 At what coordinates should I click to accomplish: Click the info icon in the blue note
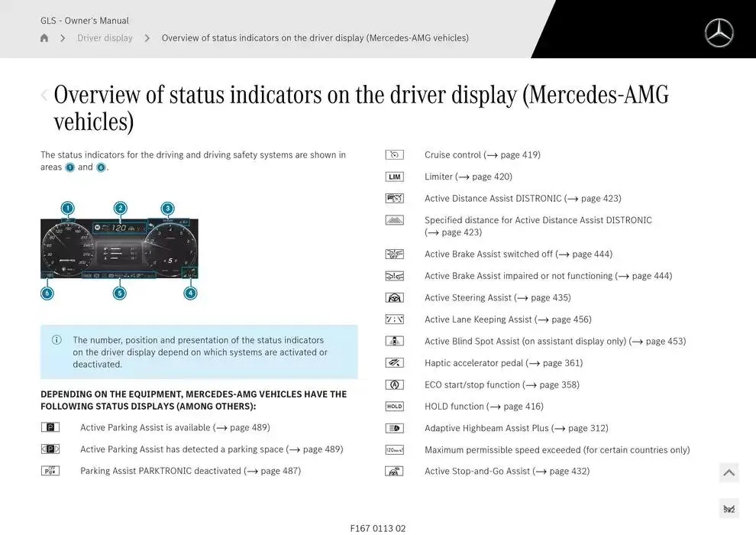click(57, 340)
